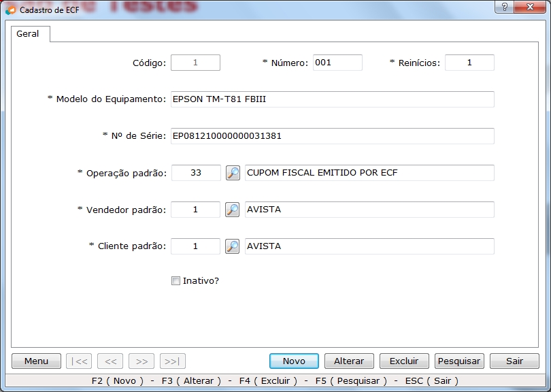Close the Cadastro de ECF window
This screenshot has width=551, height=392.
click(x=531, y=7)
